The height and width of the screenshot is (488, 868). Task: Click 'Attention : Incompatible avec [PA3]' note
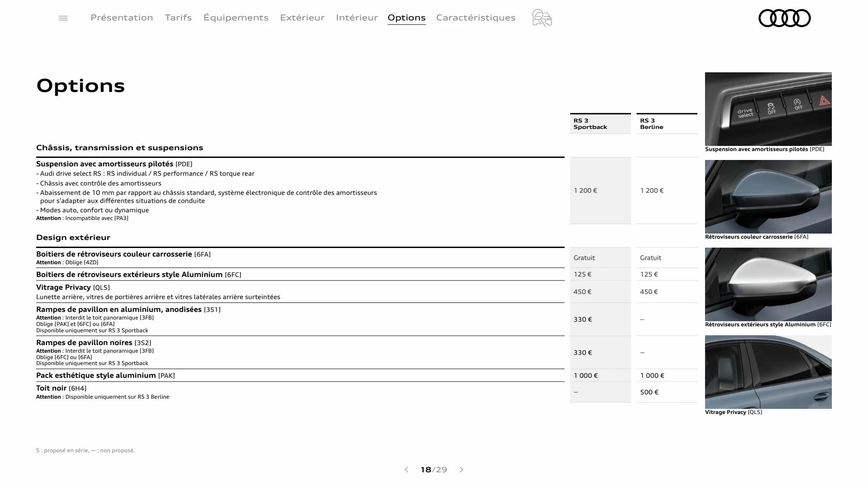coord(82,218)
